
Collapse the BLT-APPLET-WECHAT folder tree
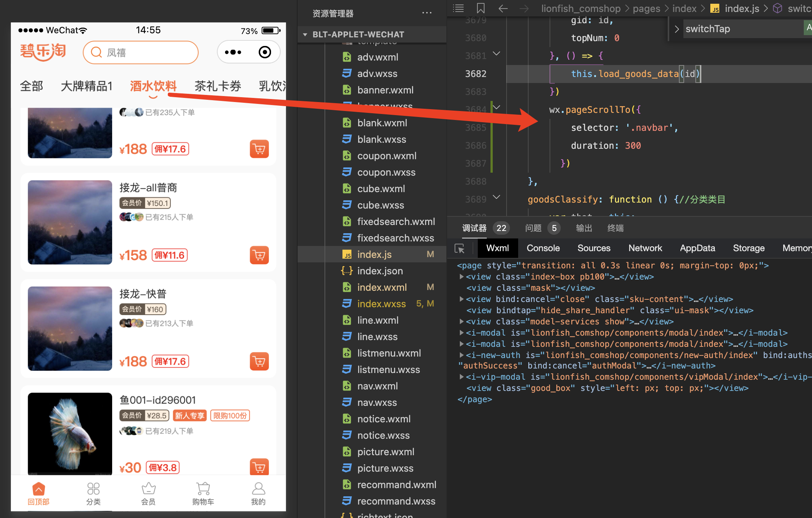click(x=305, y=34)
